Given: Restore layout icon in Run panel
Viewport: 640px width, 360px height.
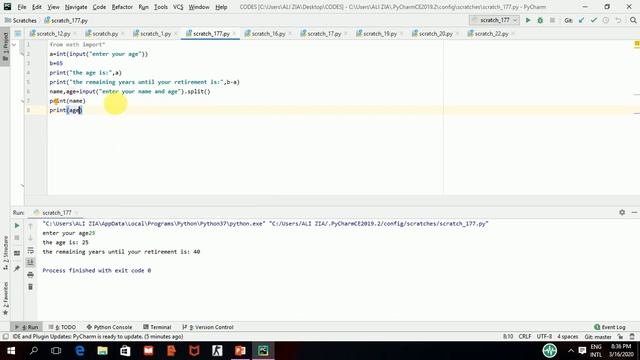Looking at the screenshot, I should 17,253.
